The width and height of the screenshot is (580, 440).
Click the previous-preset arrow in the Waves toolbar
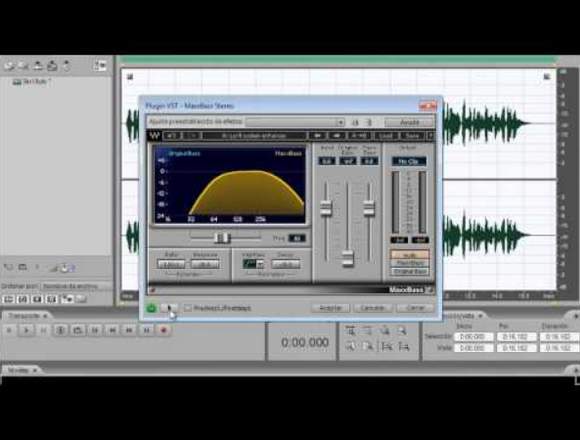317,136
